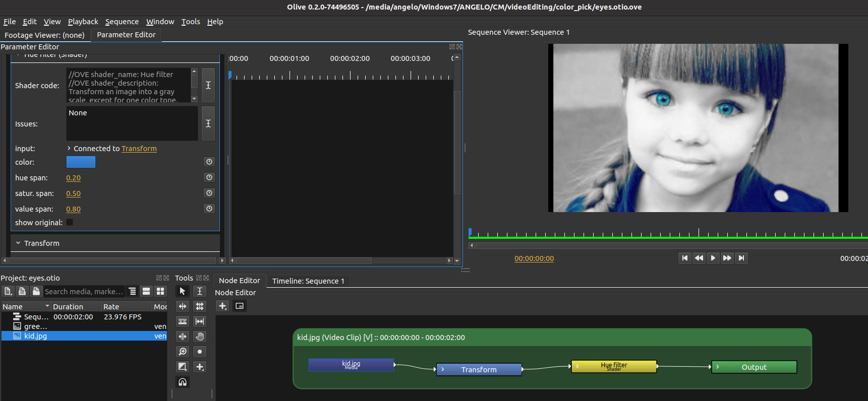Viewport: 868px width, 401px height.
Task: Click the Open/Import icon in Project panel
Action: coord(22,291)
